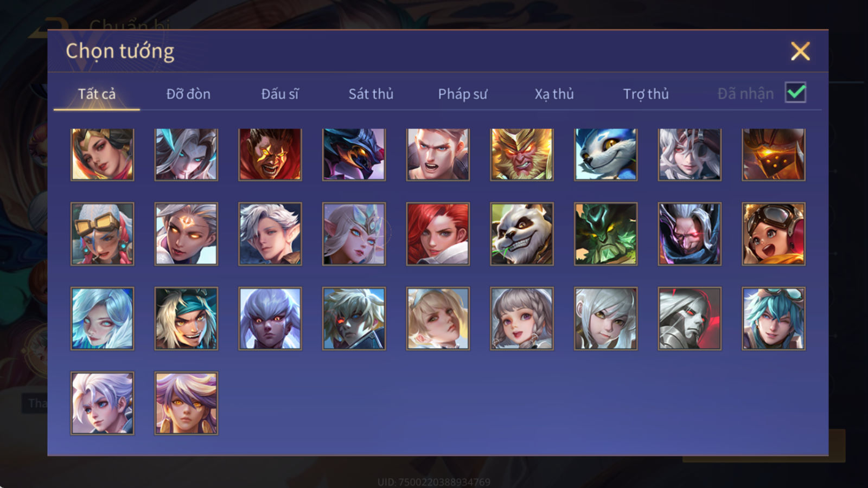Toggle the Đã nhận checkbox
The width and height of the screenshot is (868, 488).
coord(795,93)
